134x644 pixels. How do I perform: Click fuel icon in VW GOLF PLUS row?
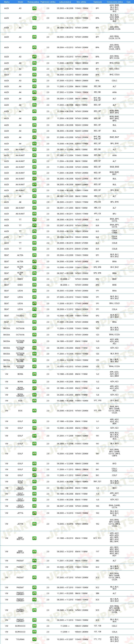[x=34, y=481]
